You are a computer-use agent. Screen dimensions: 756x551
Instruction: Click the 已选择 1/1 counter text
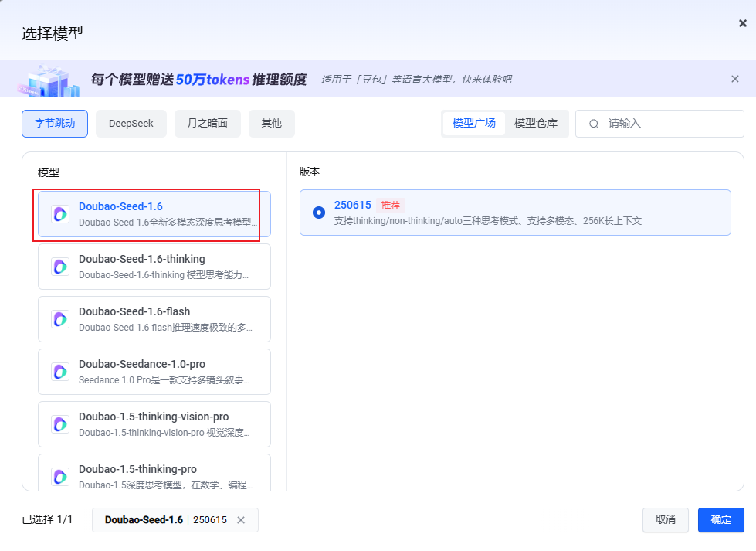[47, 519]
